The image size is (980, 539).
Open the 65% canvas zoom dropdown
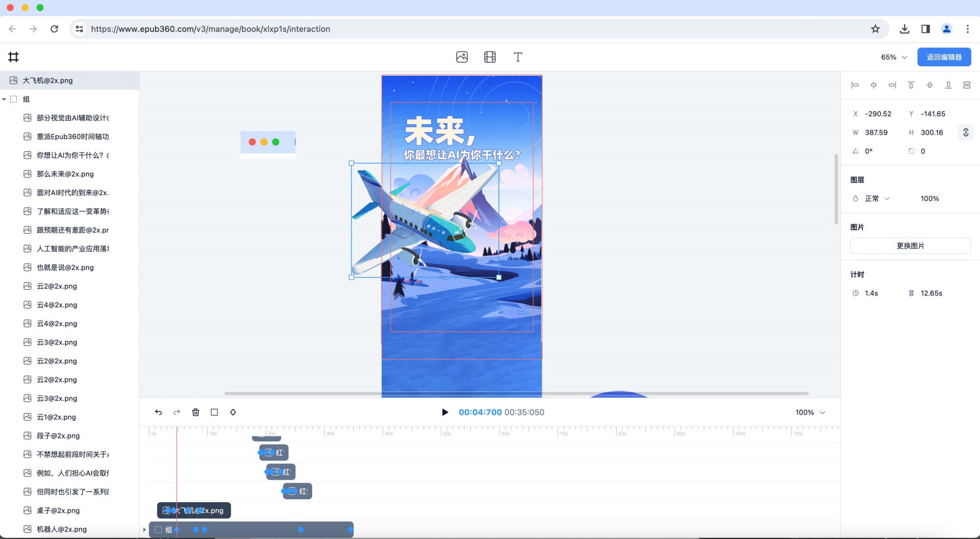894,57
